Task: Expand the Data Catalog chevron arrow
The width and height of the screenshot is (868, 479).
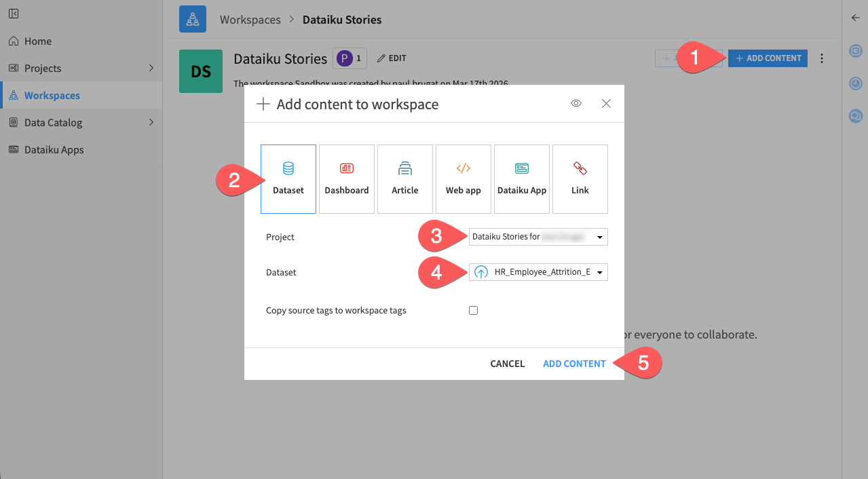Action: click(151, 122)
